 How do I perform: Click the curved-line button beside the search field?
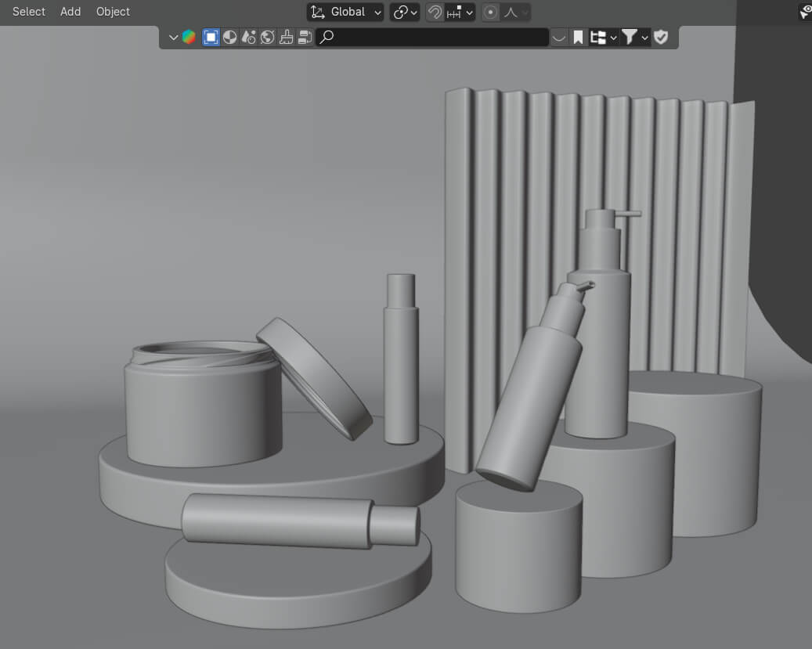(559, 38)
